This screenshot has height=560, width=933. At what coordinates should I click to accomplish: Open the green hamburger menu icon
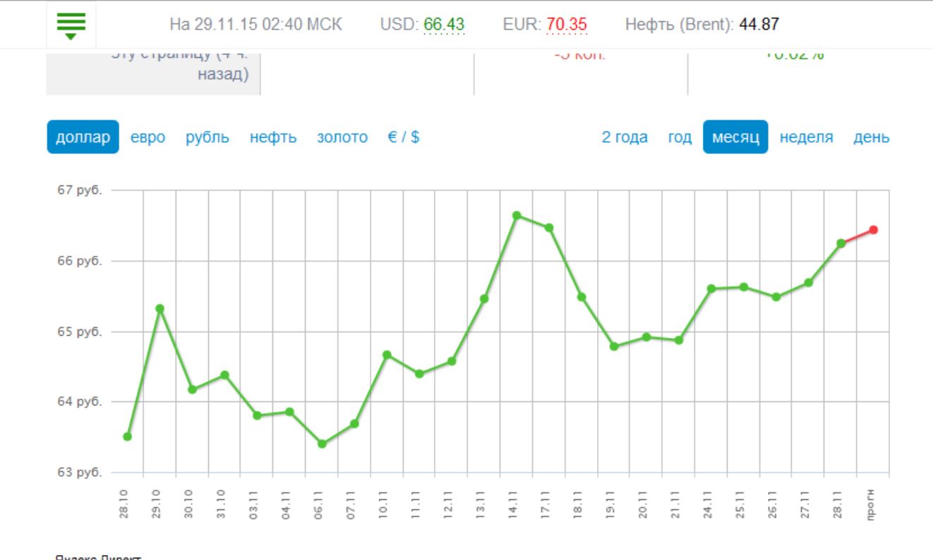tap(71, 25)
